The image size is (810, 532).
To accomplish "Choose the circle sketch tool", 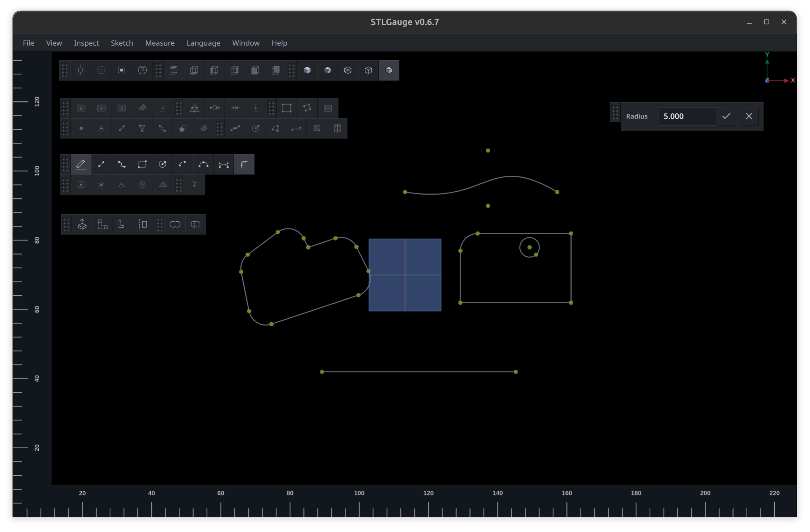I will coord(163,164).
